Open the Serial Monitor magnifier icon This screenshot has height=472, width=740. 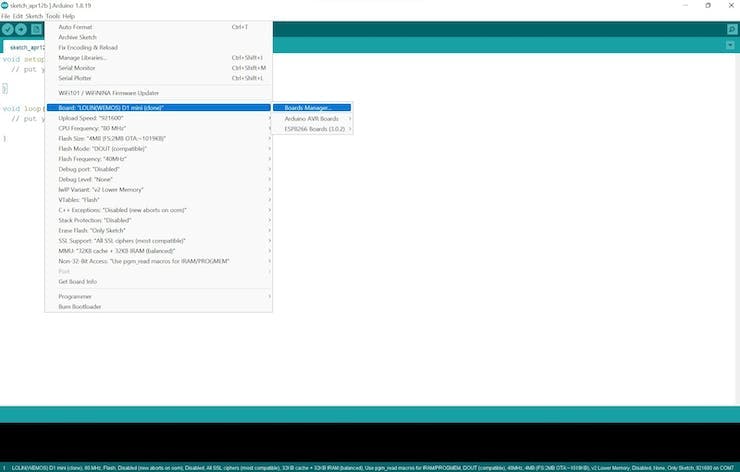click(x=732, y=29)
